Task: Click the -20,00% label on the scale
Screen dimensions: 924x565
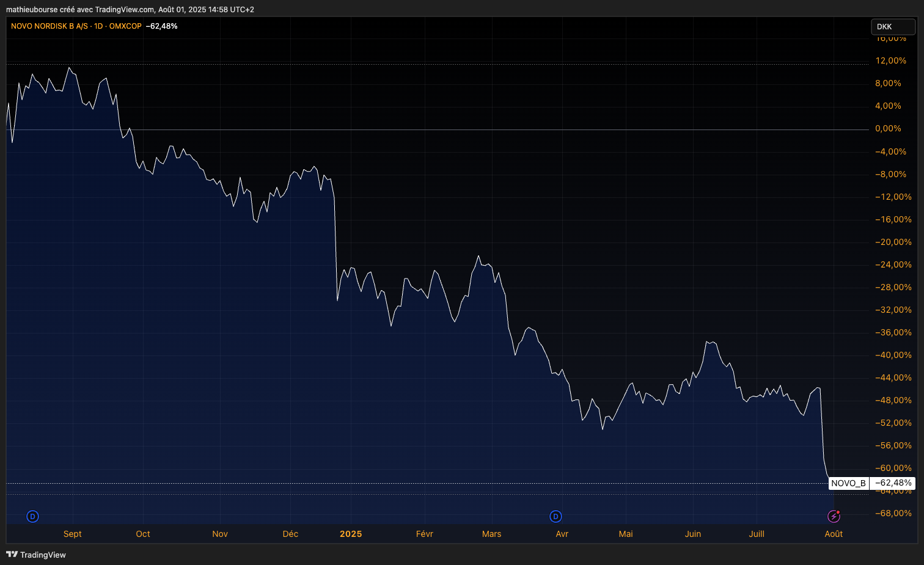Action: tap(893, 242)
